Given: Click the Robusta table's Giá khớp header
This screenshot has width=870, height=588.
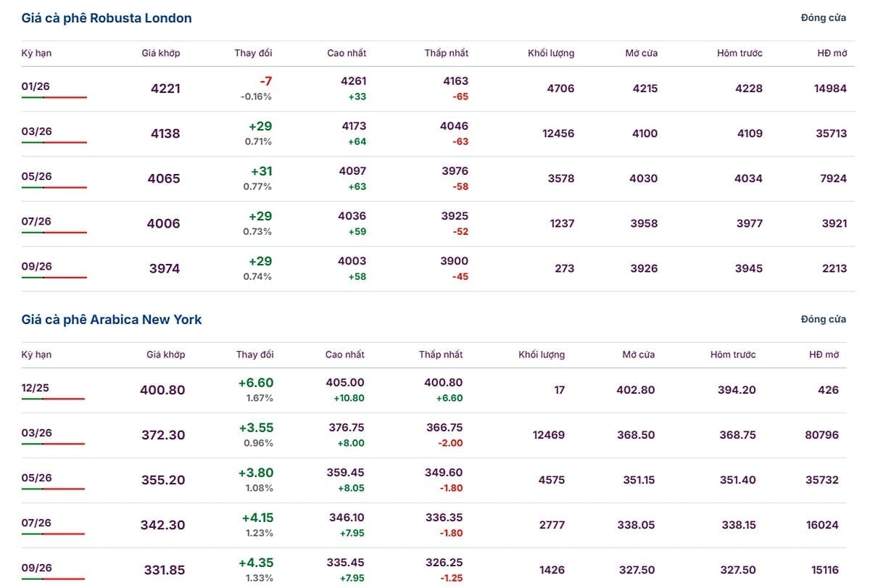Looking at the screenshot, I should pyautogui.click(x=161, y=53).
